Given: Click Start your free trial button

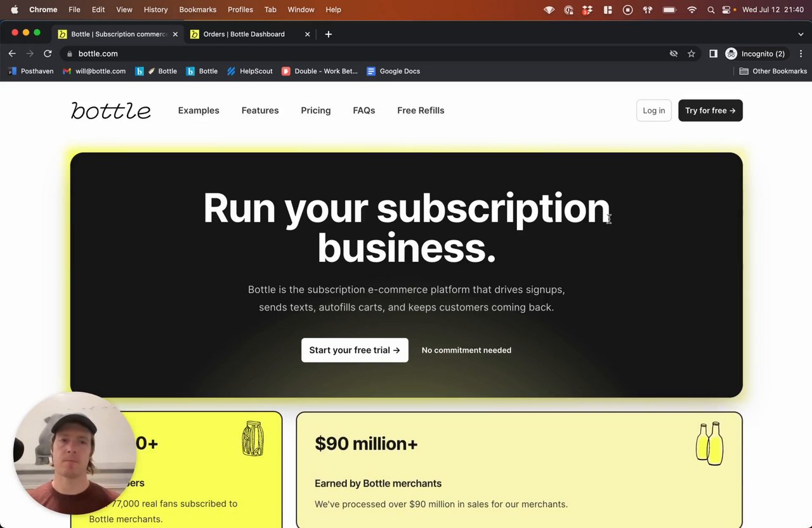Looking at the screenshot, I should pyautogui.click(x=355, y=350).
